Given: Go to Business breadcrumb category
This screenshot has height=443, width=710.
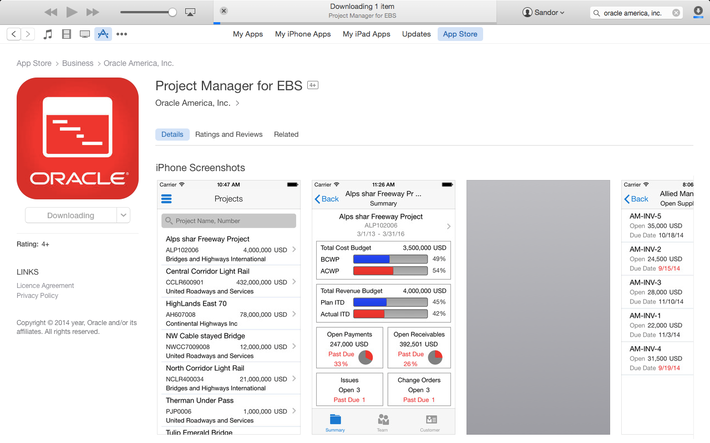Looking at the screenshot, I should tap(77, 63).
